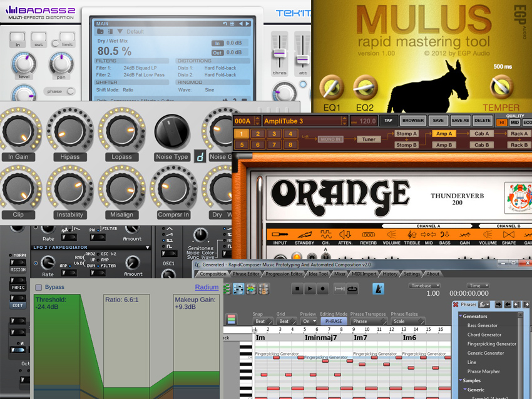Click the att slider handle on Badass 2
532x399 pixels.
click(x=302, y=59)
